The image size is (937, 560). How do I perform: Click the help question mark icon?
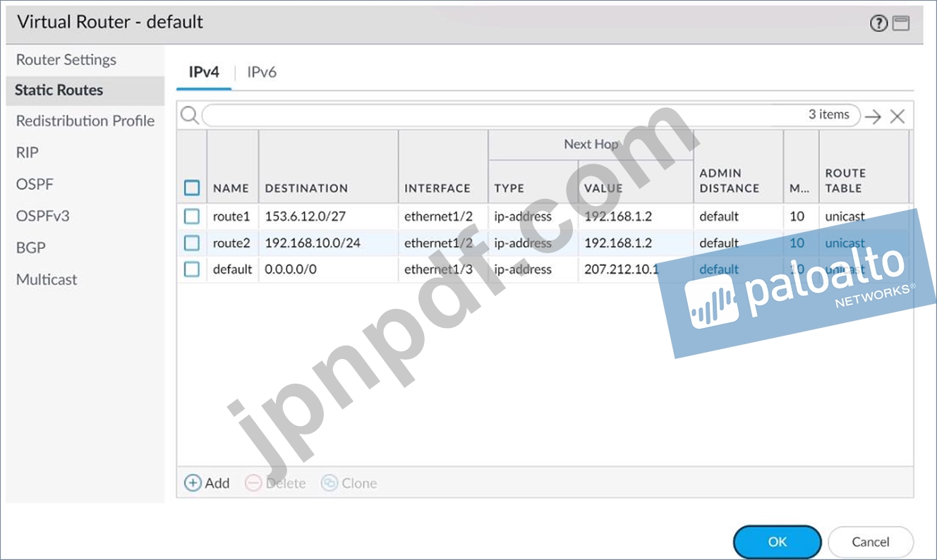click(x=878, y=24)
